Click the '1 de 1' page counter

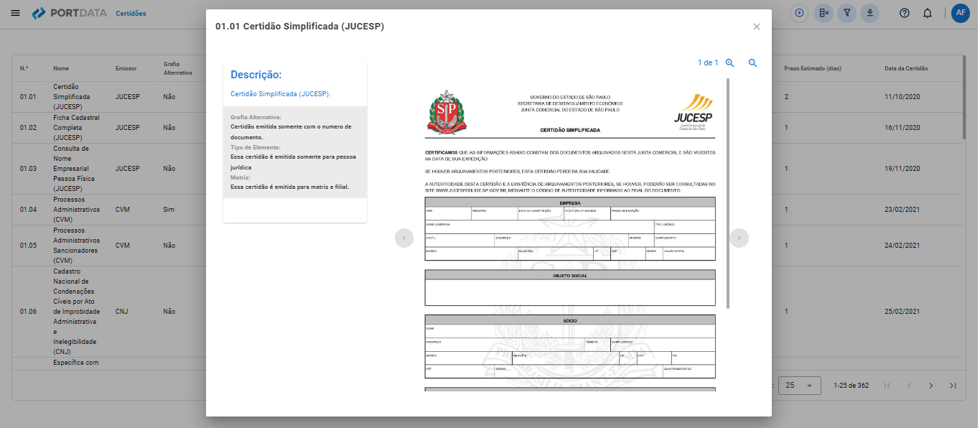[708, 62]
